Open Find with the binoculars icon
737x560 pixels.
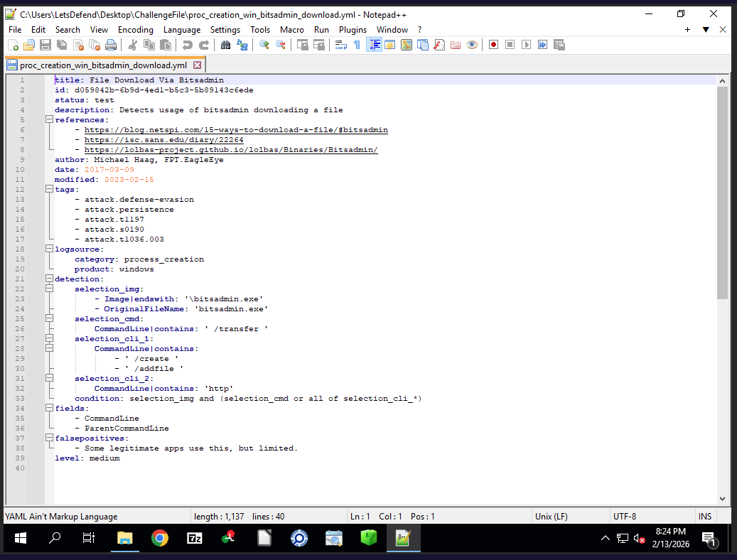tap(225, 45)
